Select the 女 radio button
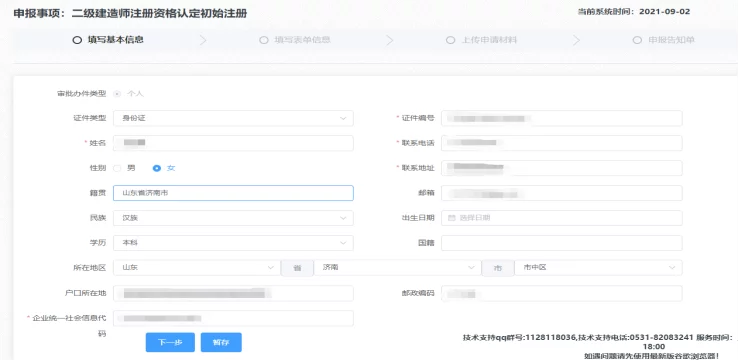739x361 pixels. tap(157, 168)
